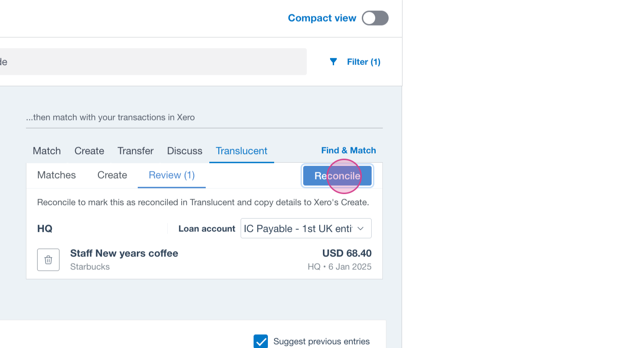Open the Create tab beside Match
This screenshot has width=644, height=348.
(89, 151)
